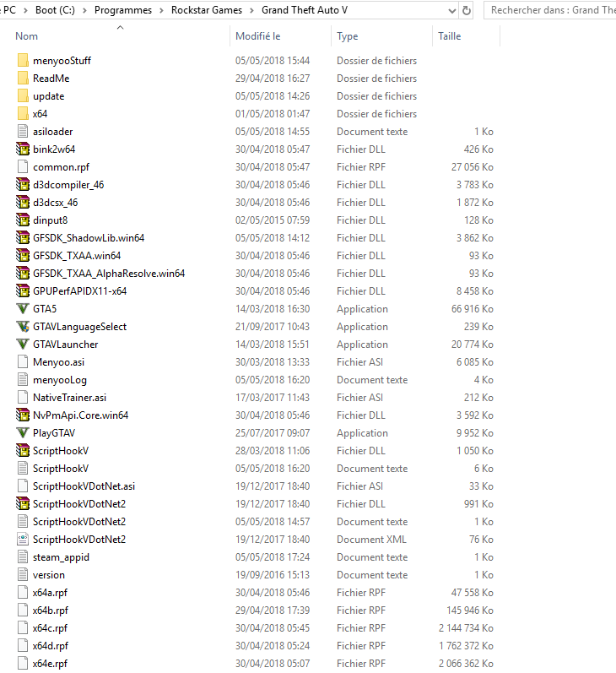
Task: Click the ScriptHookVDotNet.asi file icon
Action: [x=23, y=486]
